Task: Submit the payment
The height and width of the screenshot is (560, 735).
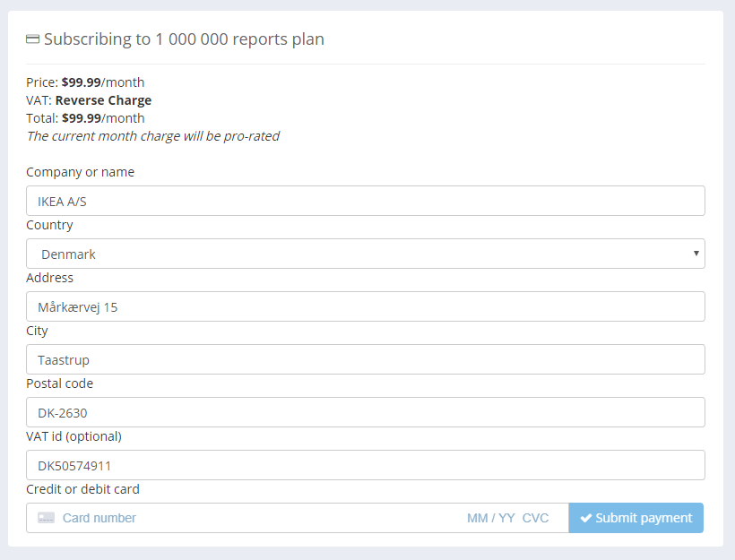Action: pyautogui.click(x=636, y=518)
